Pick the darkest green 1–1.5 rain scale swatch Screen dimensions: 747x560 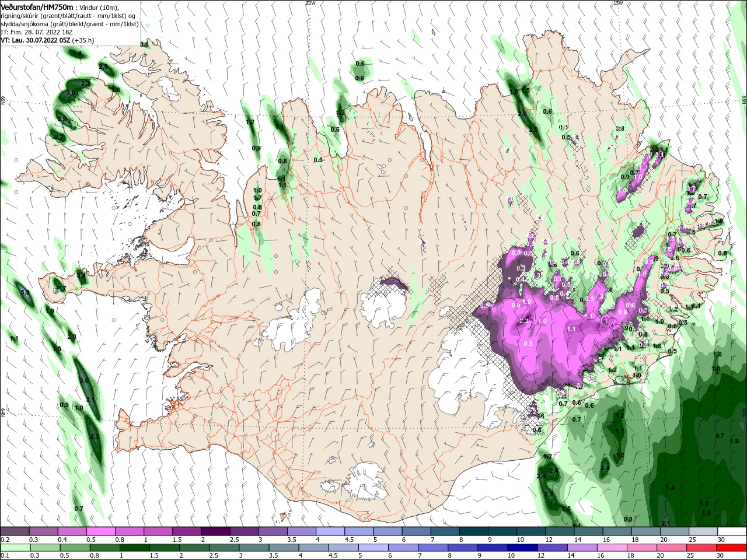pyautogui.click(x=134, y=548)
